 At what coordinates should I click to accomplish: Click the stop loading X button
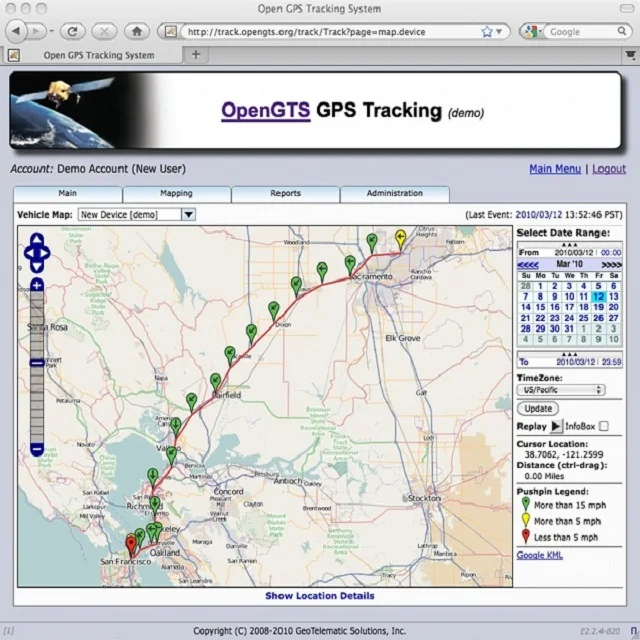(x=104, y=31)
